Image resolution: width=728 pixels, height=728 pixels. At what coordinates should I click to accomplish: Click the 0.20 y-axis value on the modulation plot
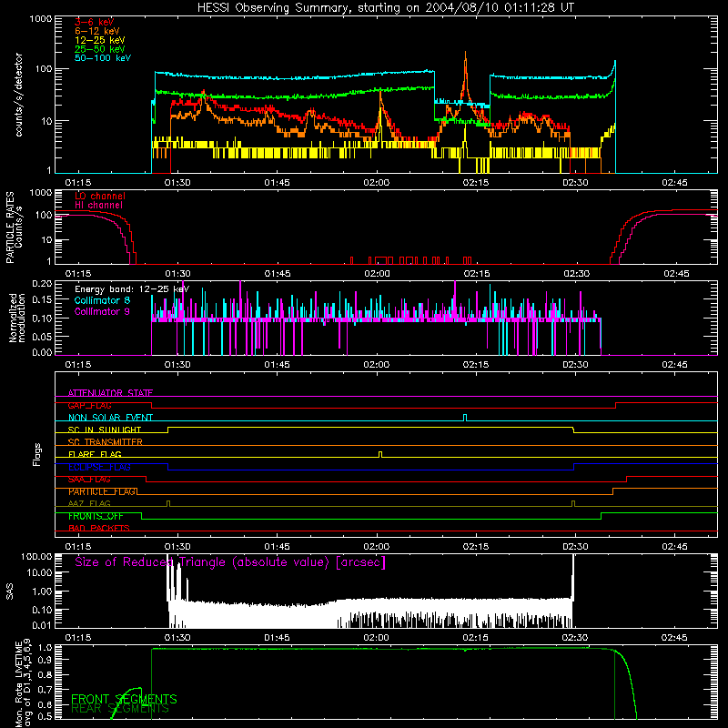pyautogui.click(x=42, y=283)
